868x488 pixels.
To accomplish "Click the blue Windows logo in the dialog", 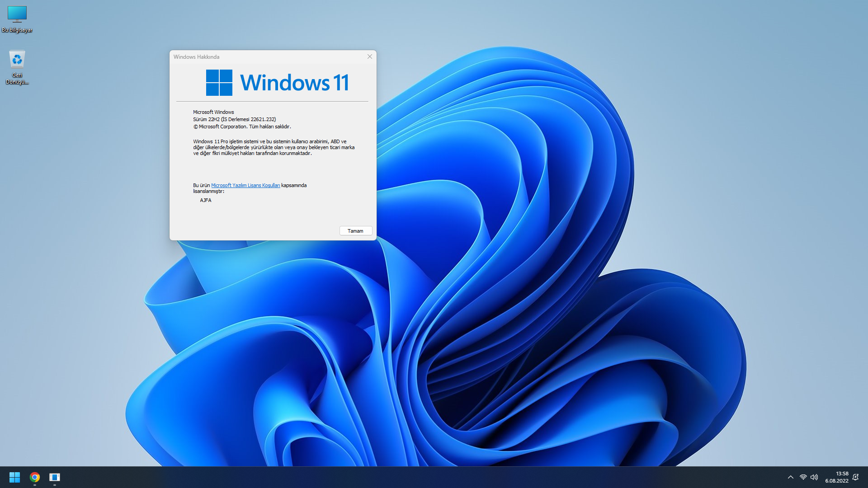I will (x=219, y=83).
